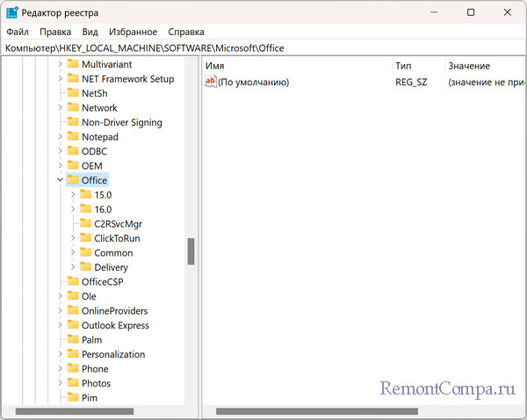This screenshot has width=527, height=420.
Task: Click the Registry Editor app icon in title bar
Action: point(11,13)
